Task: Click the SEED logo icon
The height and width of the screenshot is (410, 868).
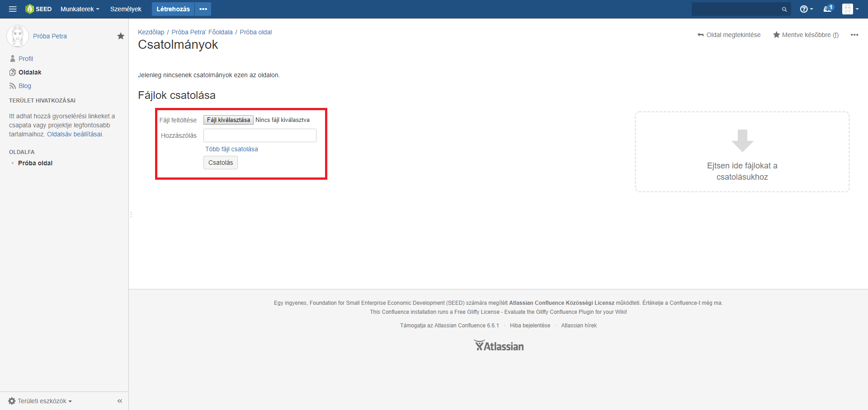Action: (x=30, y=9)
